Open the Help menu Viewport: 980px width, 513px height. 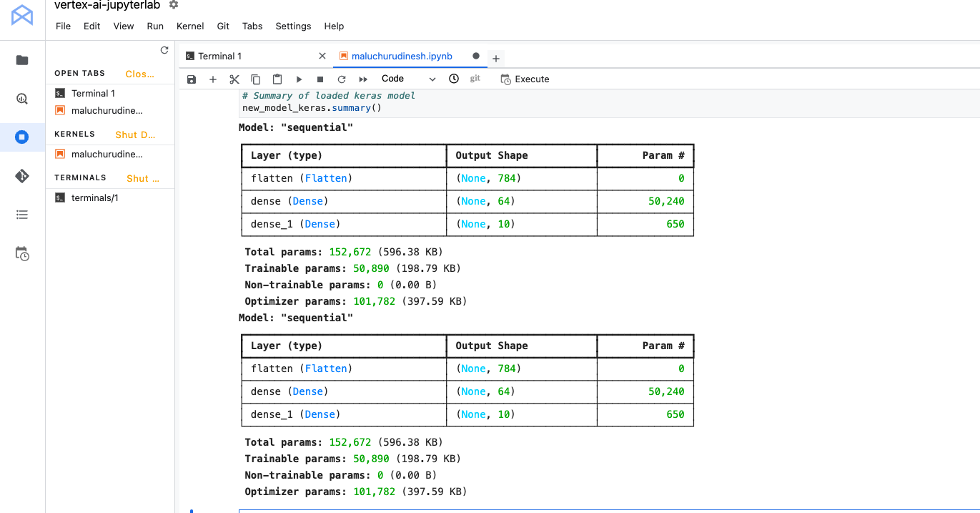(334, 26)
